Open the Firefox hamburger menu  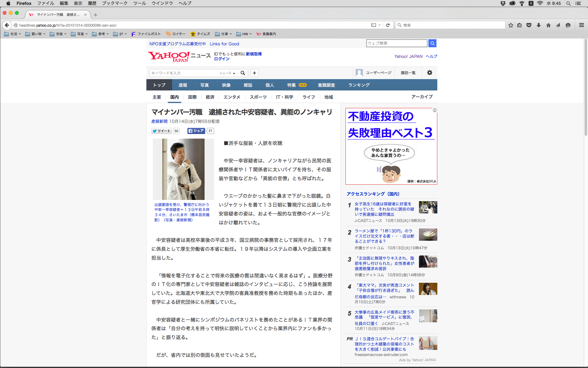(x=581, y=25)
